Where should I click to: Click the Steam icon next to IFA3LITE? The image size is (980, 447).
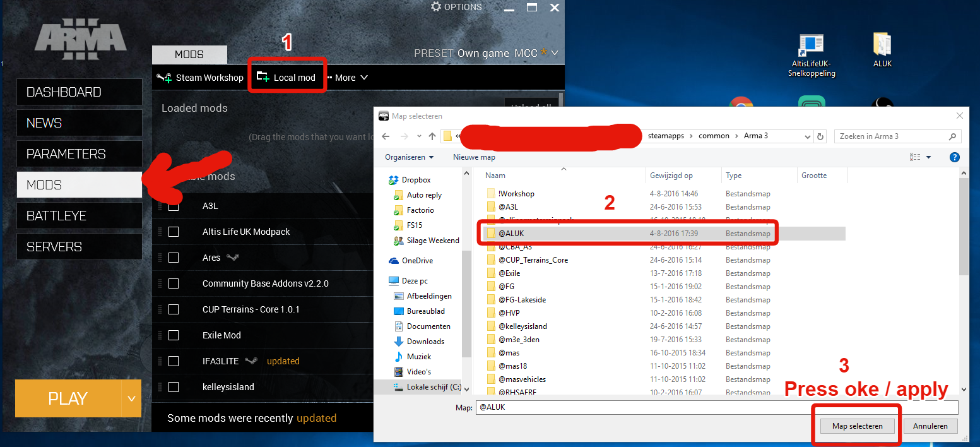pyautogui.click(x=252, y=361)
